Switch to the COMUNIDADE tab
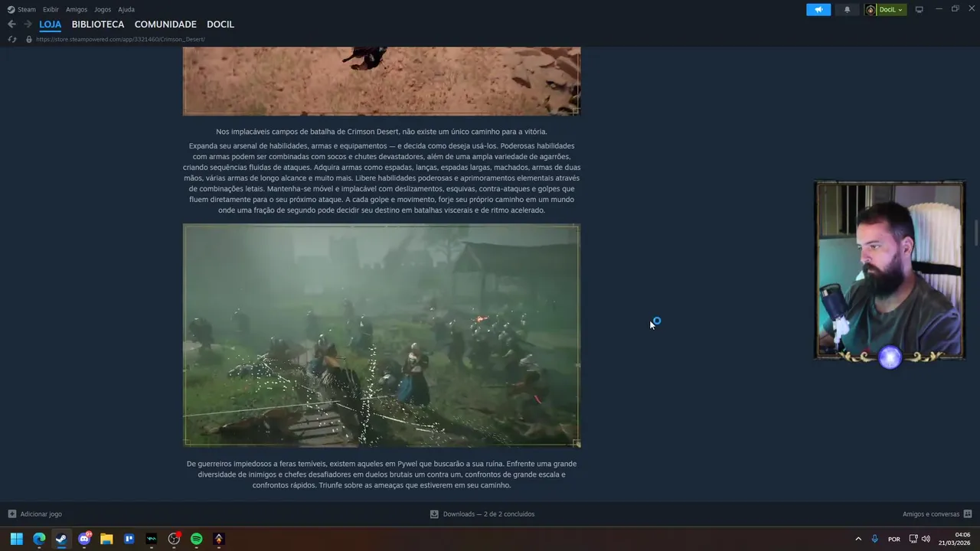This screenshot has width=980, height=551. (165, 24)
